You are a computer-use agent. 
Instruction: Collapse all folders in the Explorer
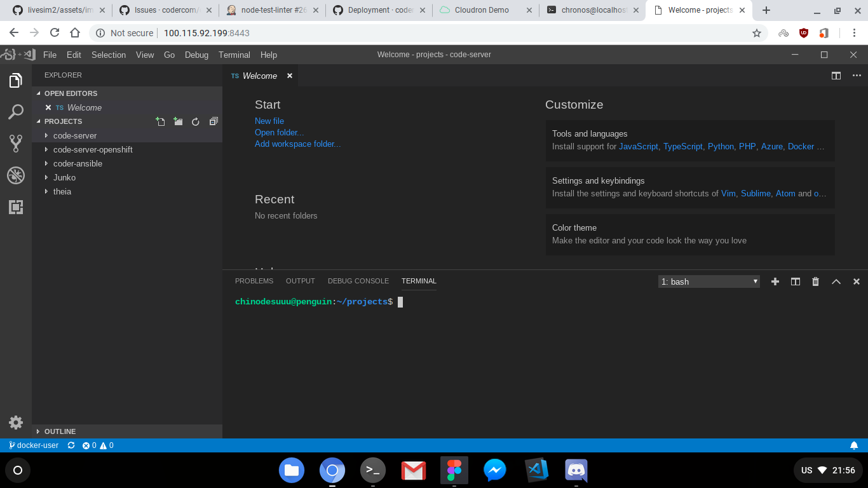(x=213, y=121)
